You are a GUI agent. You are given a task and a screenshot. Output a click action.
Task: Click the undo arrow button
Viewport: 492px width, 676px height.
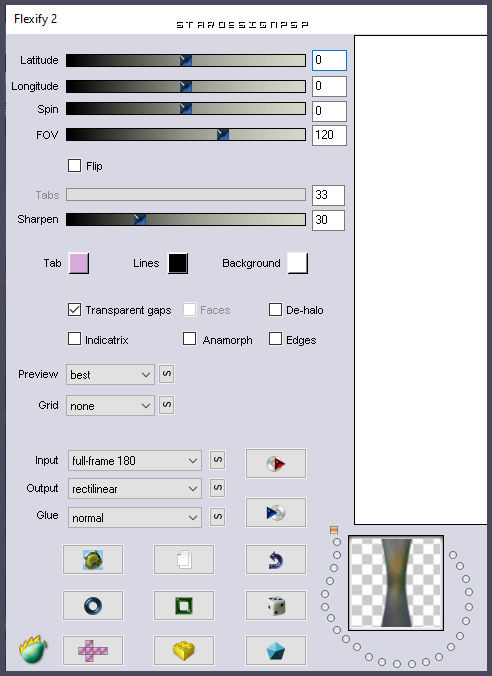click(x=276, y=560)
